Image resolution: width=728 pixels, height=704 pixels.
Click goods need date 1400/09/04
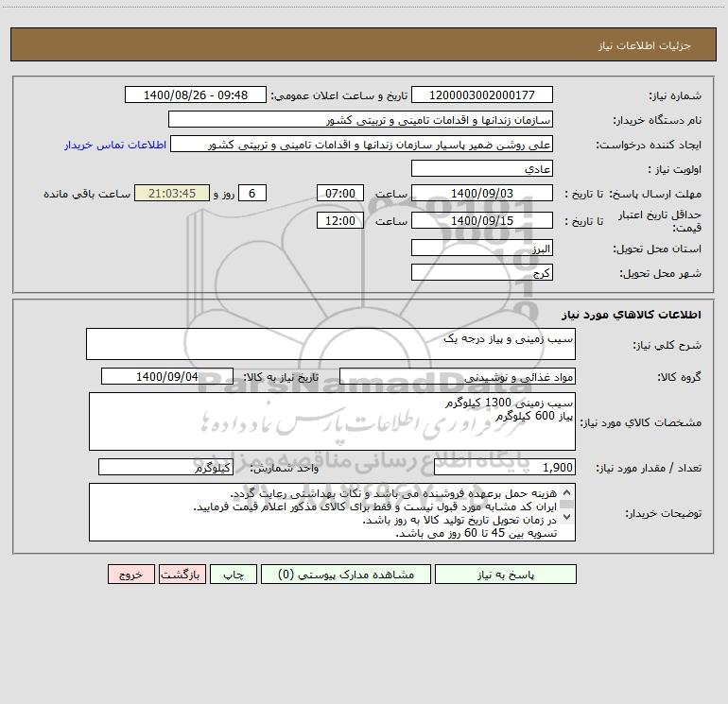(167, 376)
